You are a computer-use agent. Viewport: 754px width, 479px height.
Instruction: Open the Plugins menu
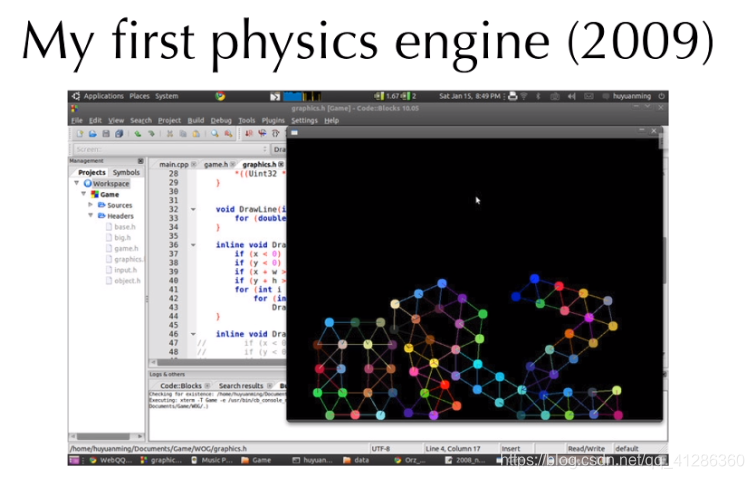point(273,120)
